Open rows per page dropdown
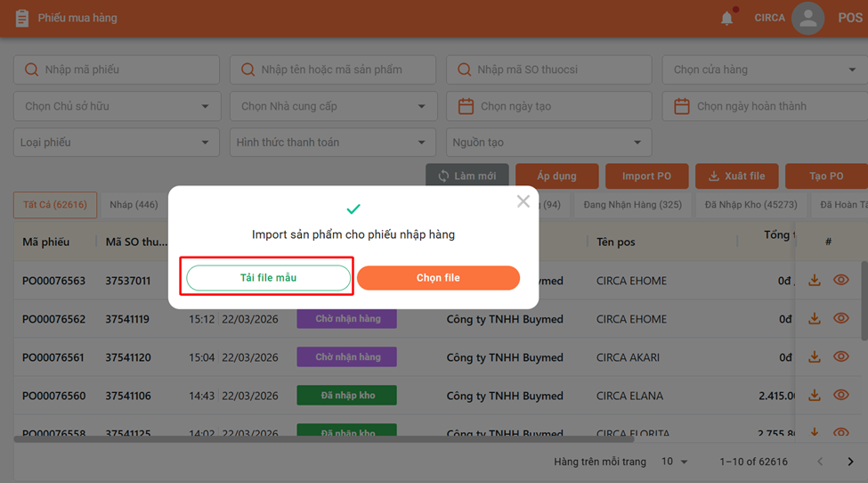This screenshot has height=483, width=868. tap(675, 462)
